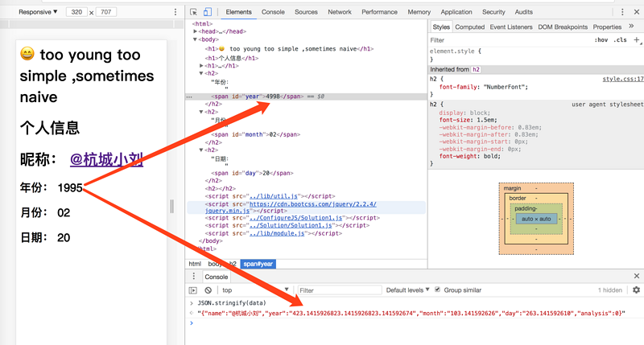644x345 pixels.
Task: Collapse the h2 node containing 年份
Action: point(201,73)
